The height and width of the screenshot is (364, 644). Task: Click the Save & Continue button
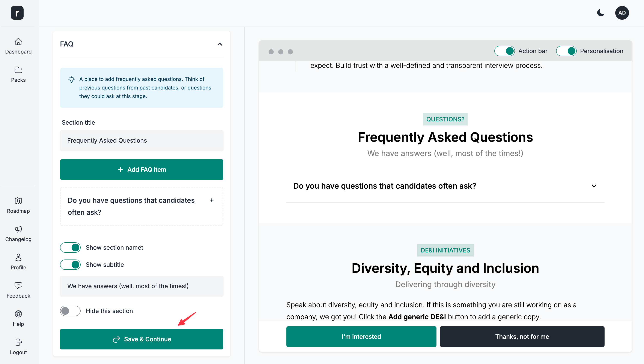(x=141, y=339)
